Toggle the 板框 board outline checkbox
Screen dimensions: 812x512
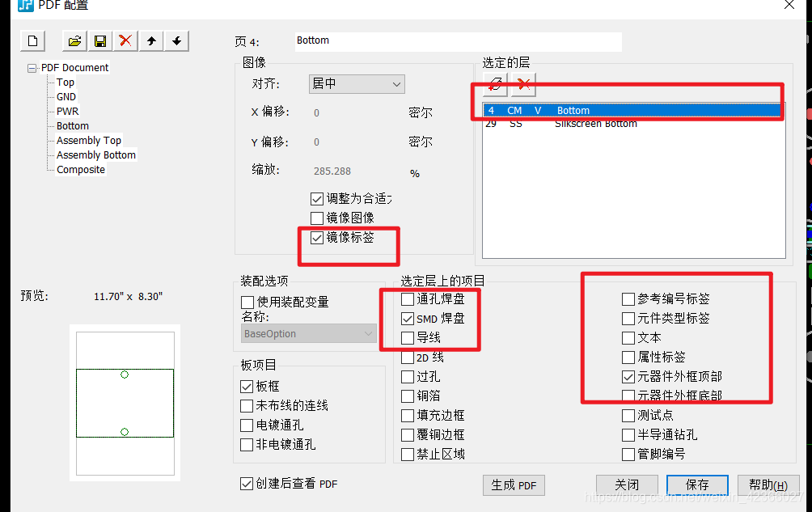247,387
